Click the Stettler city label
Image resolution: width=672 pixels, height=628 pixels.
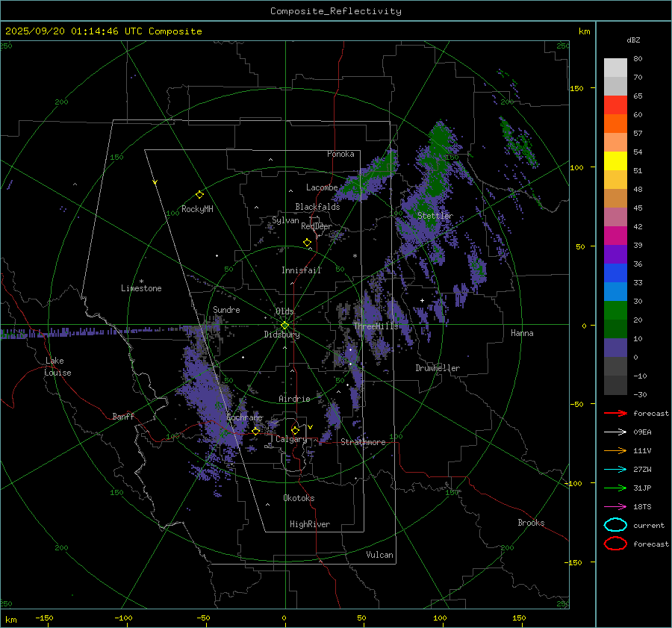[x=435, y=216]
